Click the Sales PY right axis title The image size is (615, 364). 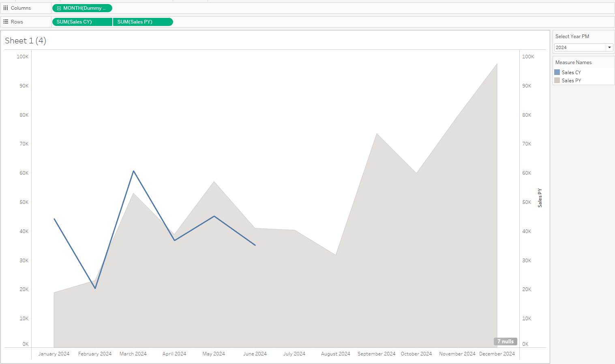click(540, 198)
